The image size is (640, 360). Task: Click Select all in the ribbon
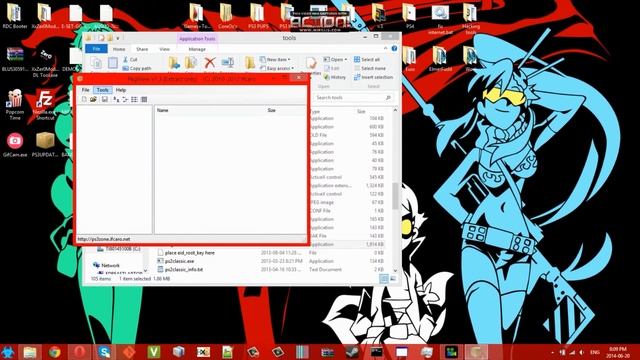coord(367,60)
